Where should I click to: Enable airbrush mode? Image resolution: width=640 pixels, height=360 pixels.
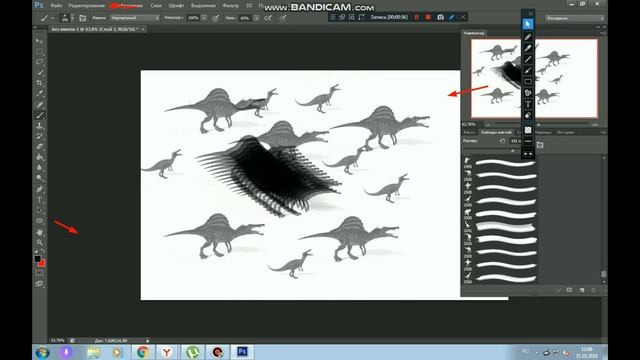268,18
